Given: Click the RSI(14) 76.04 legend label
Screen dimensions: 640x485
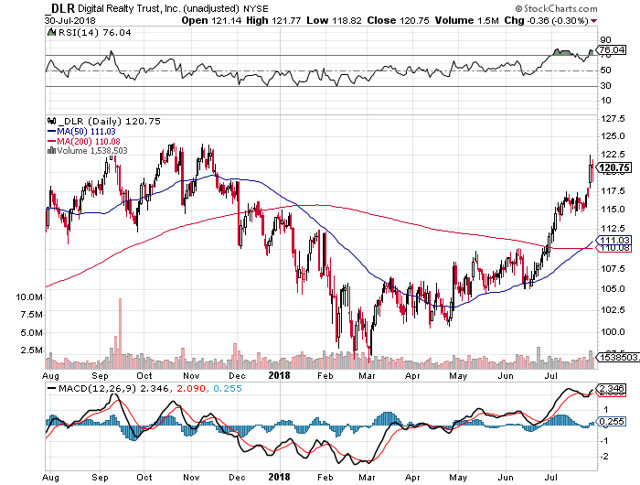Looking at the screenshot, I should pos(95,33).
